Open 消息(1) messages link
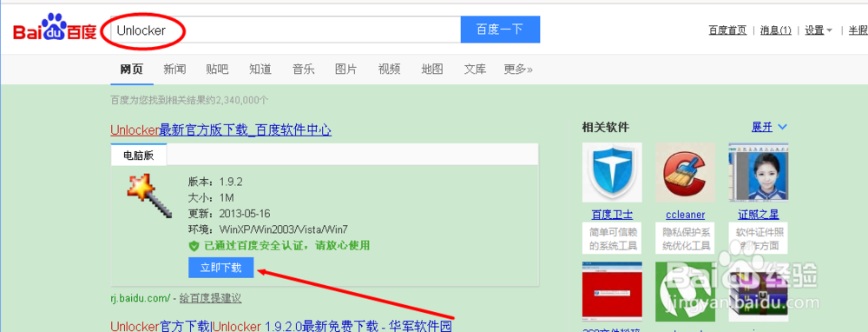 point(775,30)
